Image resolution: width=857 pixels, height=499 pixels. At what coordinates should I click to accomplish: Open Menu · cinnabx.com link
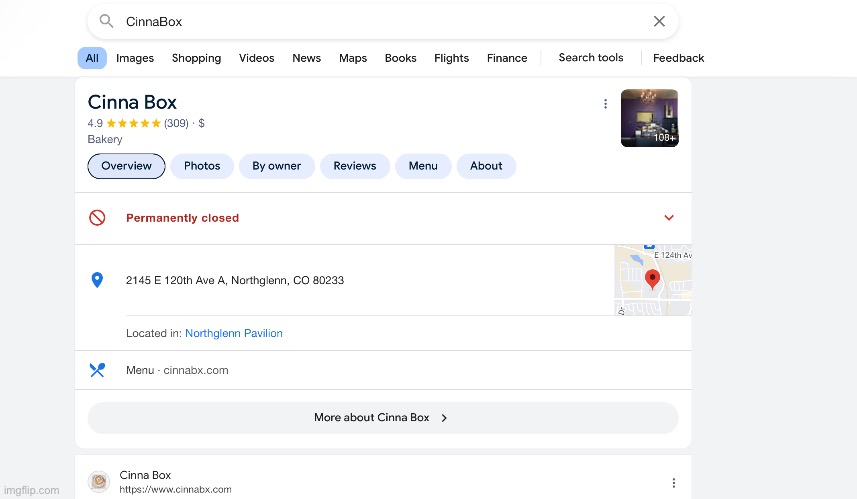click(177, 371)
